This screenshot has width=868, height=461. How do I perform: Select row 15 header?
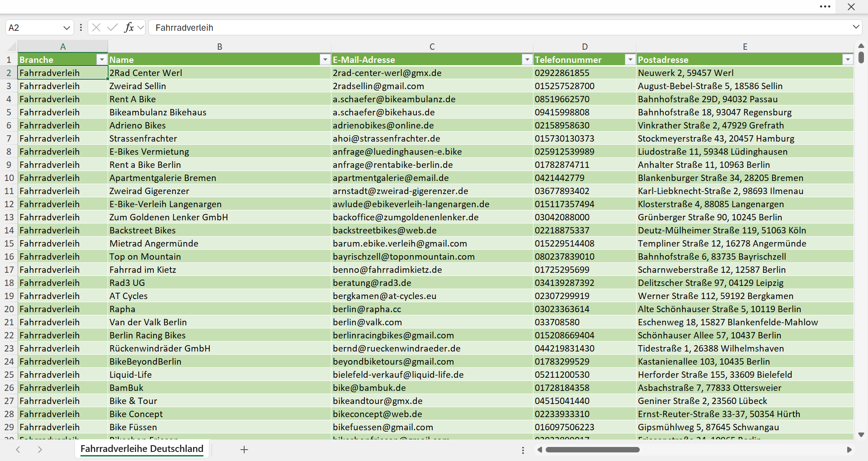click(9, 243)
